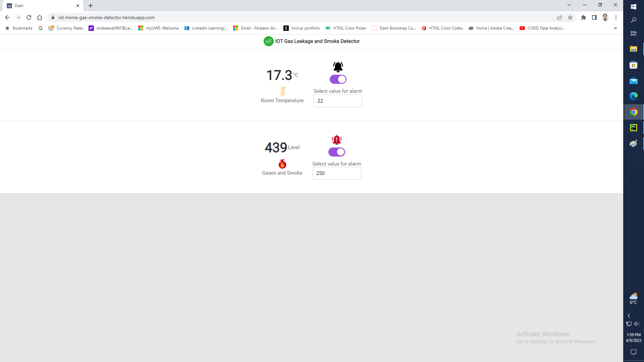Expand the hidden bookmarks overflow chevron
Image resolution: width=644 pixels, height=362 pixels.
[x=615, y=28]
